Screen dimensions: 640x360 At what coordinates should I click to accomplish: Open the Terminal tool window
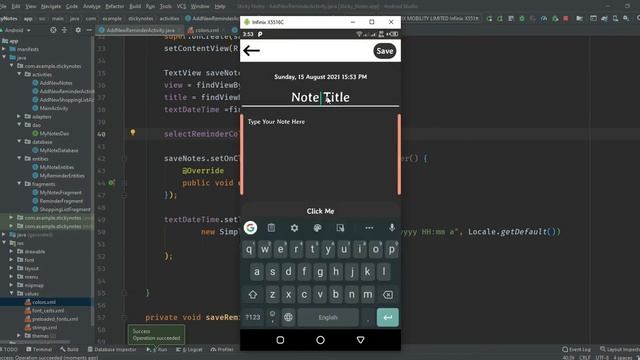pyautogui.click(x=39, y=349)
